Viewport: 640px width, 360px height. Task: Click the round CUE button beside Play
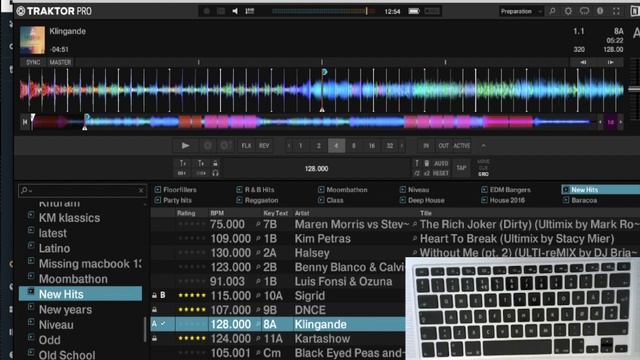point(208,145)
